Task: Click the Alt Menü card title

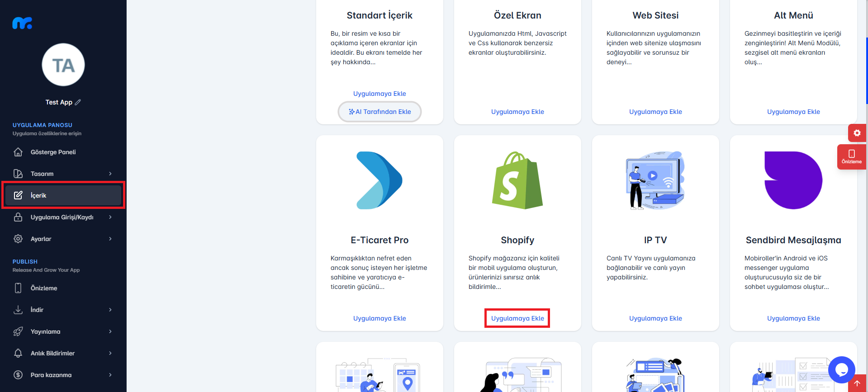Action: coord(793,15)
